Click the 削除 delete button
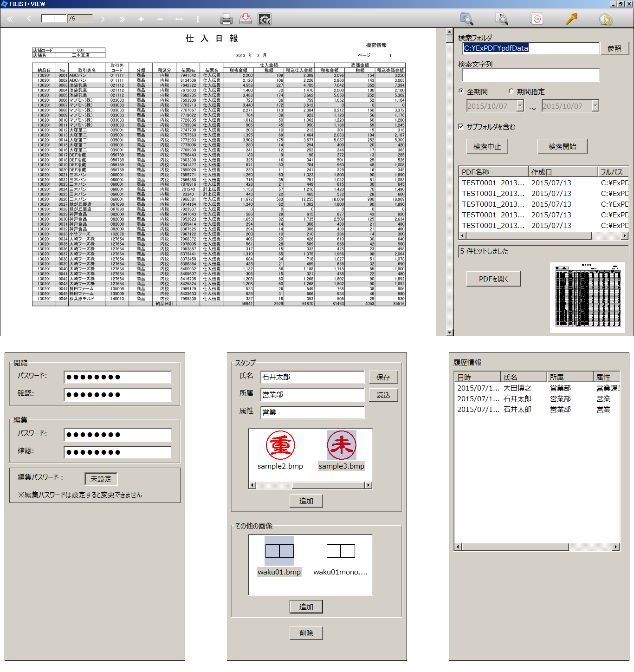This screenshot has width=634, height=672. coord(306,633)
